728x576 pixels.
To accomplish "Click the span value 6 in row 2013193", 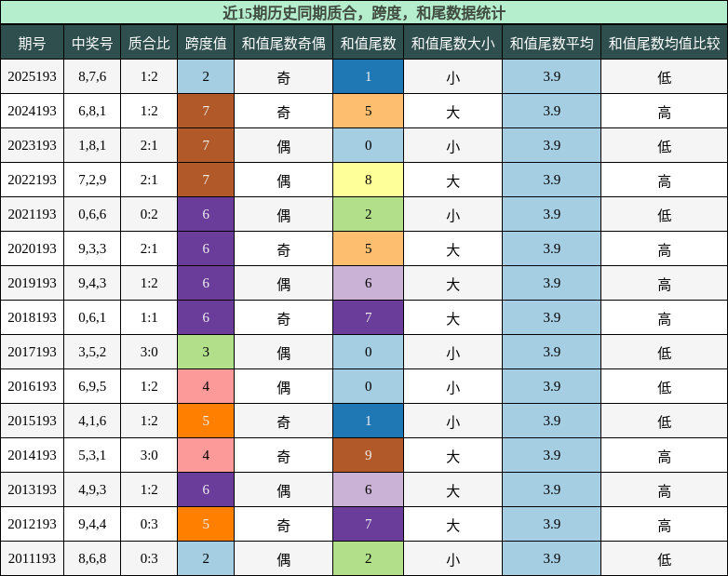I will [x=206, y=489].
